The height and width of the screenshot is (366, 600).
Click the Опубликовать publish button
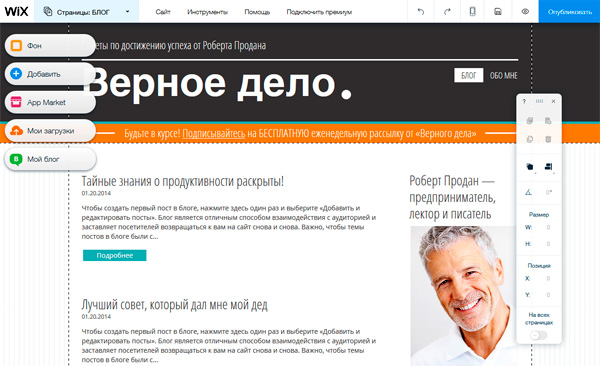(569, 11)
